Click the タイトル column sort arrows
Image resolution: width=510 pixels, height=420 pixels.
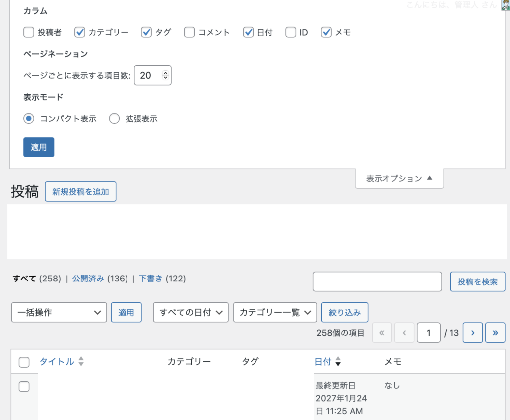[x=81, y=362]
